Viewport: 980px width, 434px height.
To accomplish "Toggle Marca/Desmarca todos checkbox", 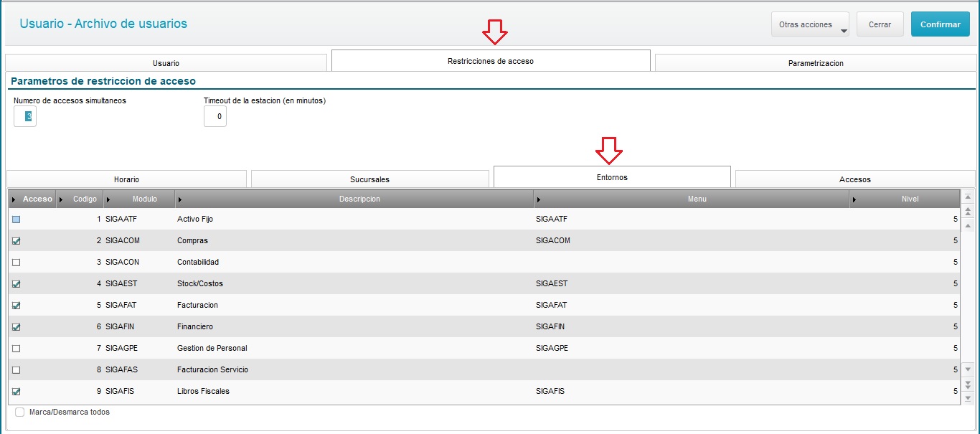I will pos(20,412).
